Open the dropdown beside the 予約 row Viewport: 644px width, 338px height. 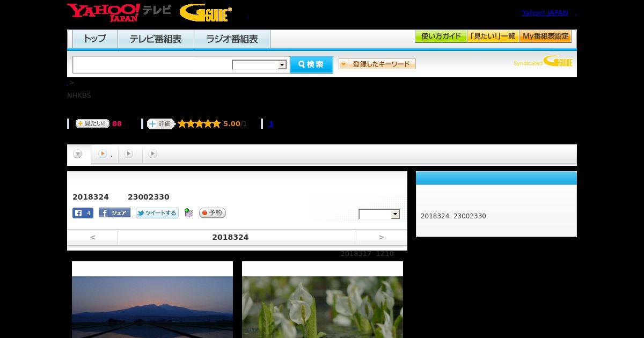click(x=379, y=214)
